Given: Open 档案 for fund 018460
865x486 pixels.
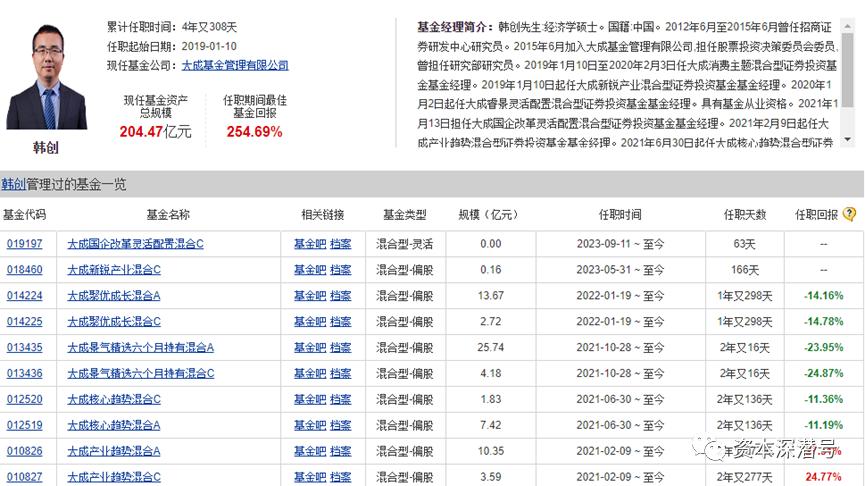Looking at the screenshot, I should [x=340, y=270].
